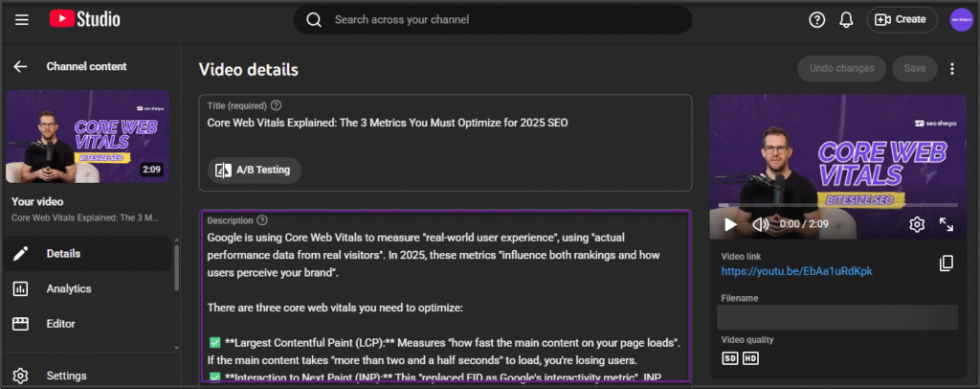Open the help question mark icon

pos(816,19)
